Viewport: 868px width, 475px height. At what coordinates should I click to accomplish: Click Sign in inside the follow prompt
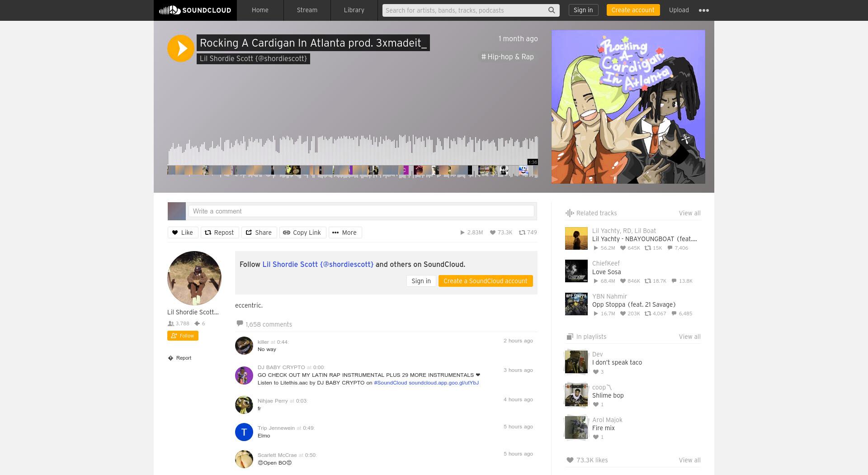[x=421, y=281]
